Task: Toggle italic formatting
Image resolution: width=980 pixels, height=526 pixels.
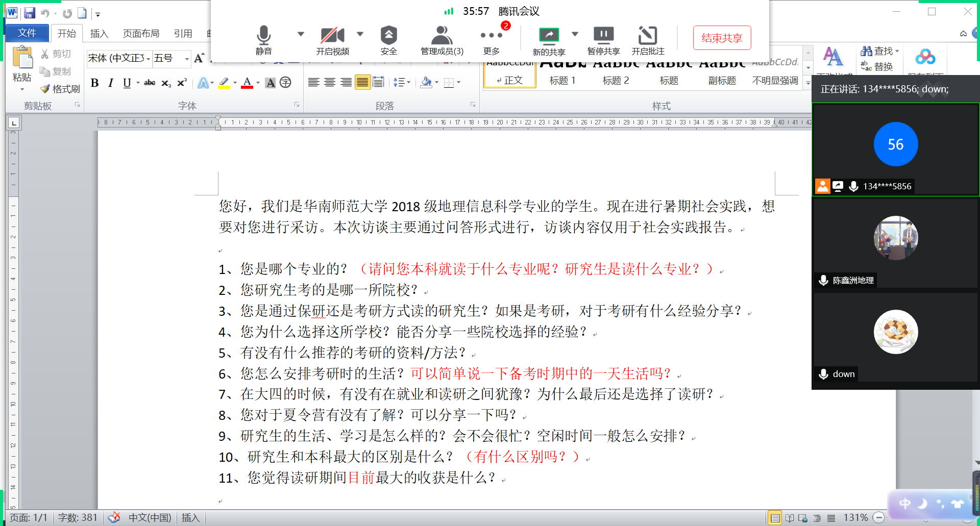Action: [x=110, y=83]
